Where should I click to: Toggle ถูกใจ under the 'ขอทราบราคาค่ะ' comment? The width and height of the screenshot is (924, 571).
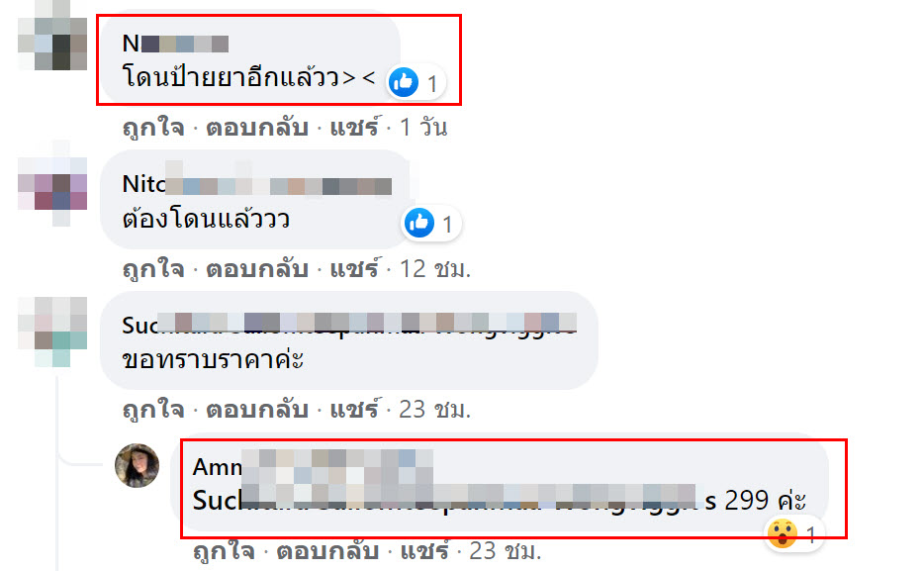point(153,409)
